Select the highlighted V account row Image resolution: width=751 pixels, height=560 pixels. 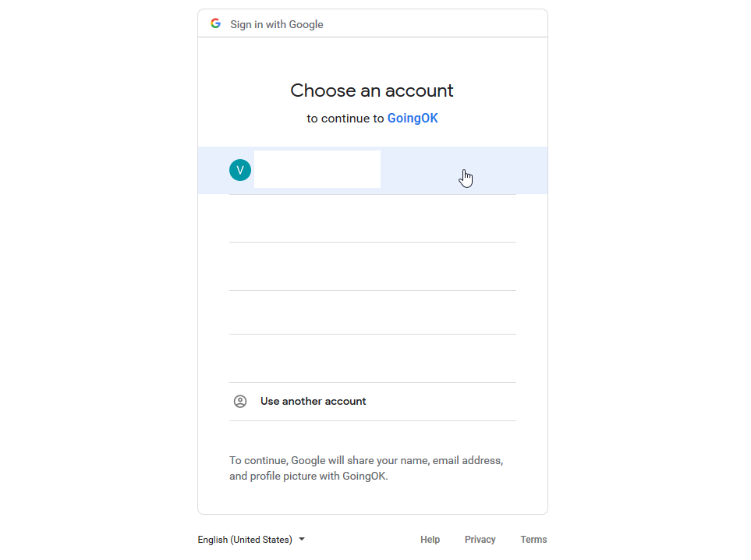click(x=373, y=171)
